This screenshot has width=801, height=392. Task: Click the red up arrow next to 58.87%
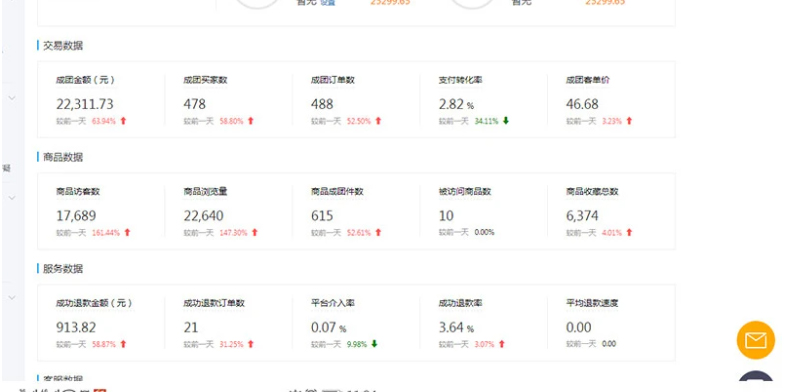(123, 344)
